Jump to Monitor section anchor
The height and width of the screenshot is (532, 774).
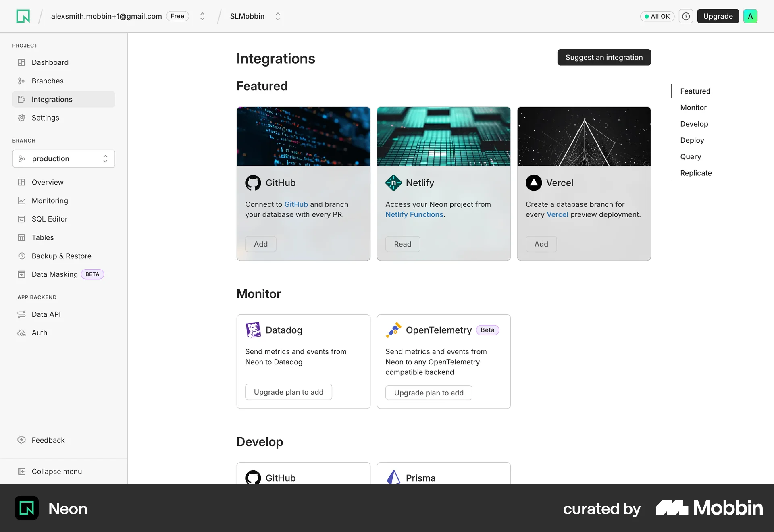(x=693, y=108)
